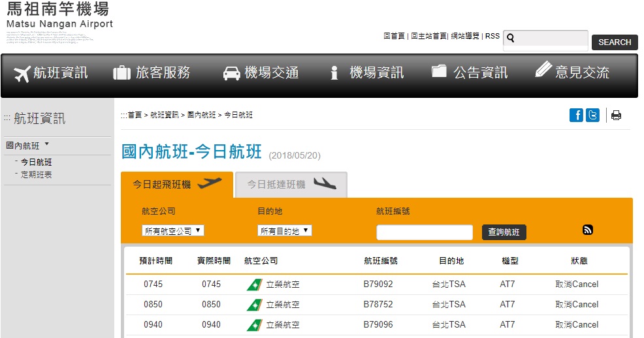The image size is (644, 338).
Task: Click the folder icon beside 公告資訊
Action: (439, 71)
